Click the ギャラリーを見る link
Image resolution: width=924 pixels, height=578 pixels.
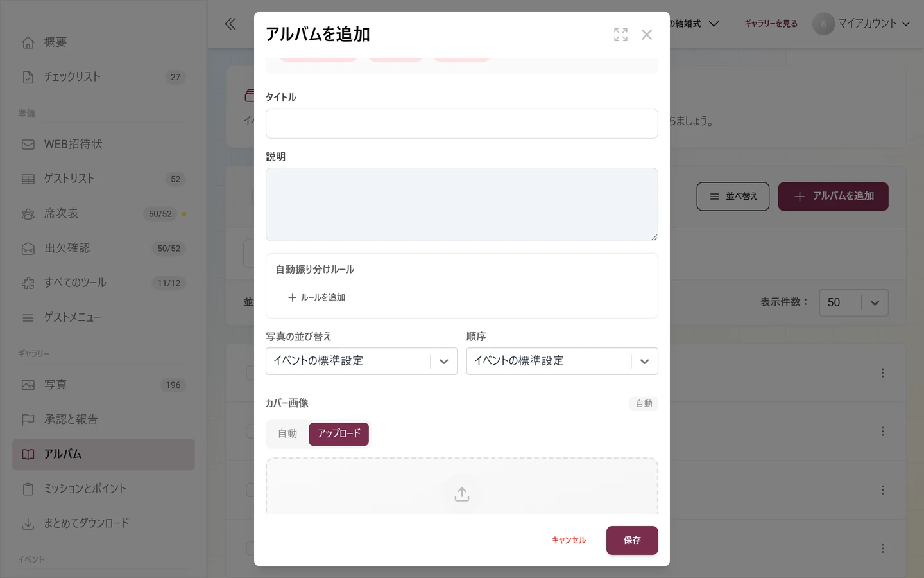pyautogui.click(x=771, y=24)
